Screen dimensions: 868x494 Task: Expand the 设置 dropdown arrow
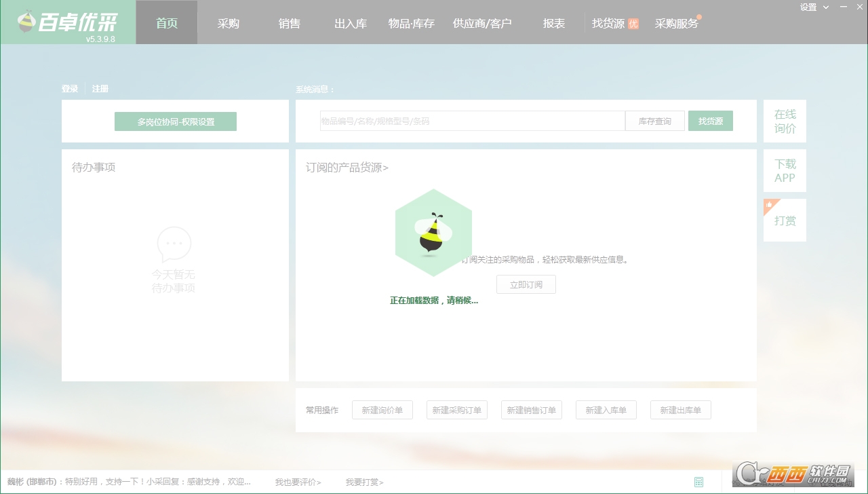pyautogui.click(x=825, y=7)
